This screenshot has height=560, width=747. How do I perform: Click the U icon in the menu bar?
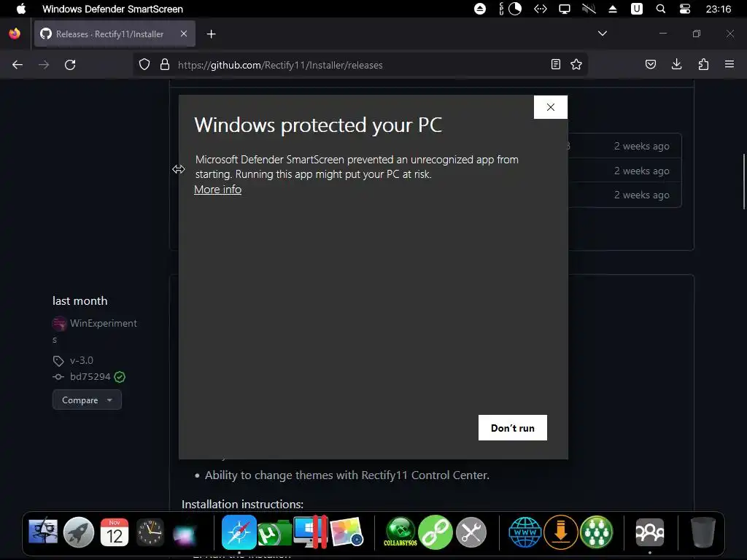point(636,9)
